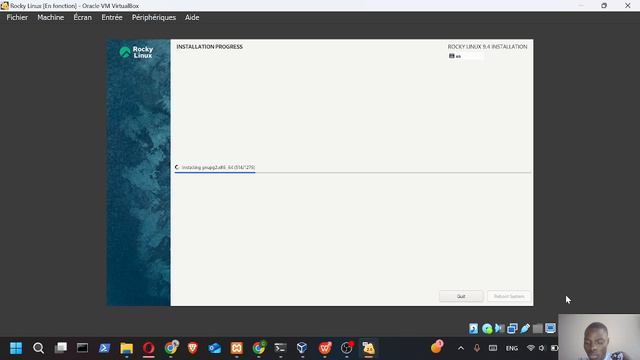
Task: Open Wi-Fi network tray icon
Action: pos(531,348)
